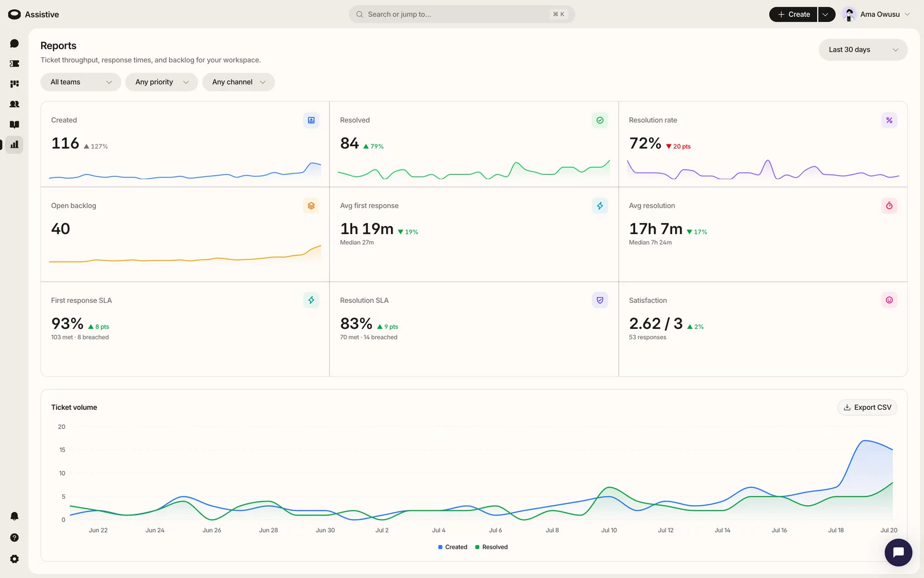Open notifications bell icon
This screenshot has width=924, height=578.
(x=14, y=516)
